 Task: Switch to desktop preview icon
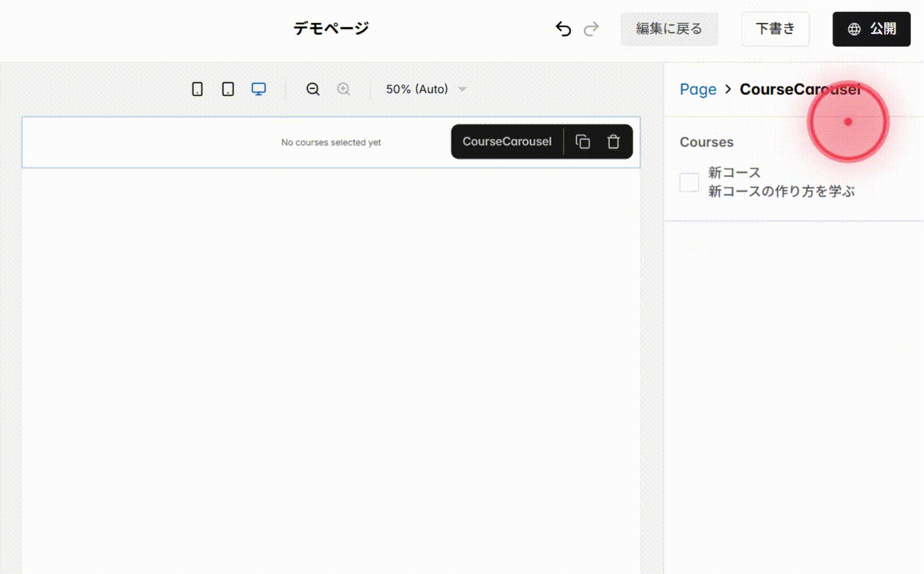[x=259, y=89]
